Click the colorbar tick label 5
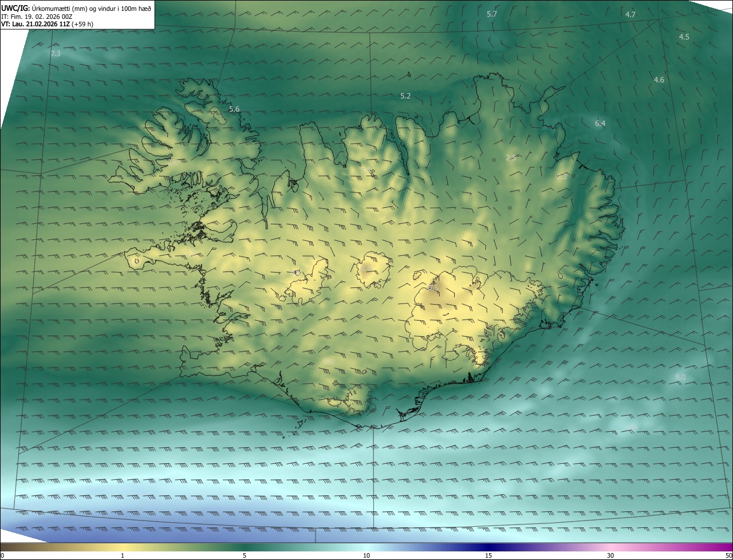 pyautogui.click(x=245, y=555)
